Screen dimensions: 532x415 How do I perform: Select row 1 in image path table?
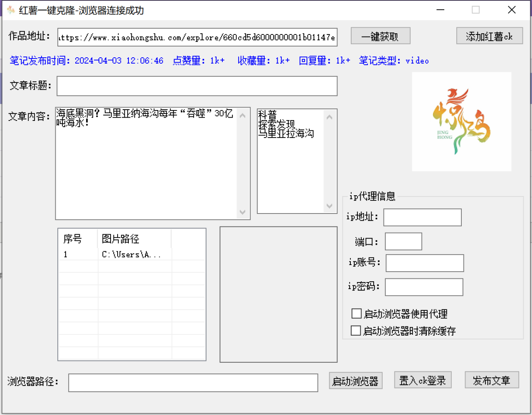click(131, 254)
